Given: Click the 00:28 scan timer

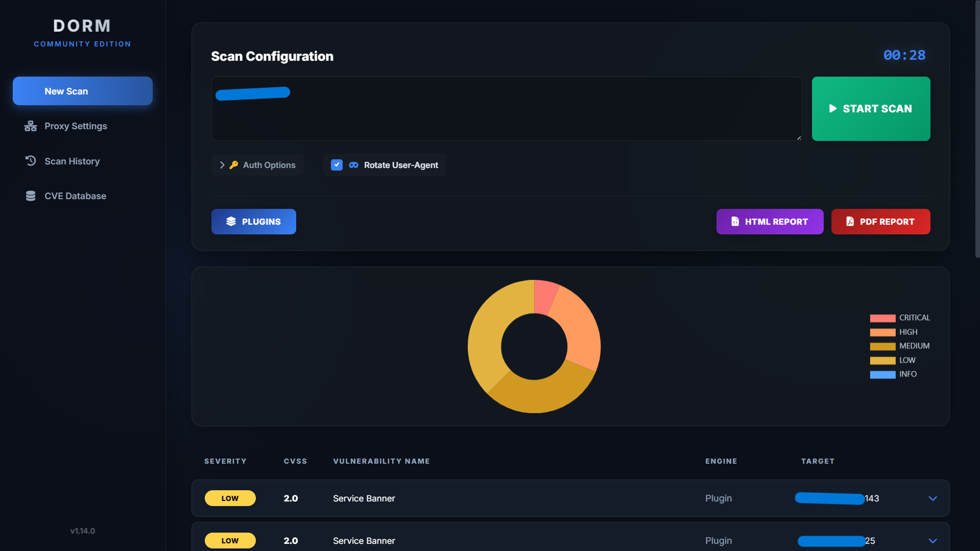Looking at the screenshot, I should click(x=904, y=55).
